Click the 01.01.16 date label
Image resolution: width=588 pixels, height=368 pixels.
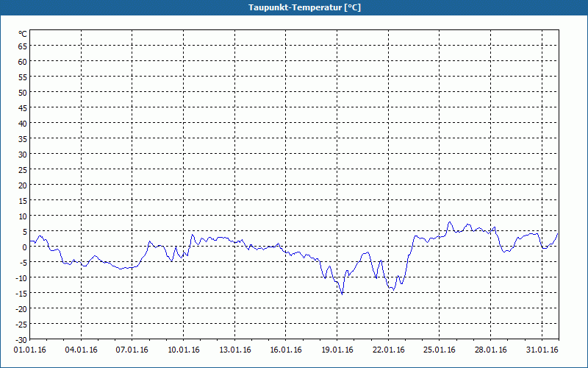tap(29, 350)
